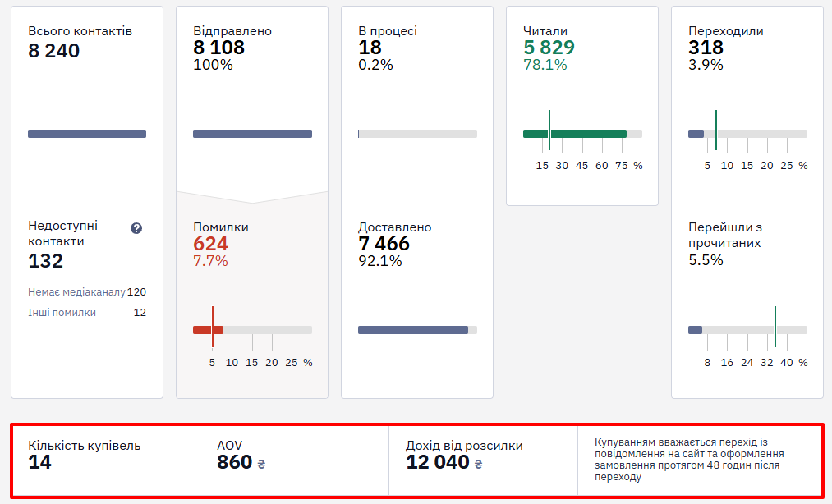Click the Доставлено percentage 92.1%

pyautogui.click(x=380, y=261)
